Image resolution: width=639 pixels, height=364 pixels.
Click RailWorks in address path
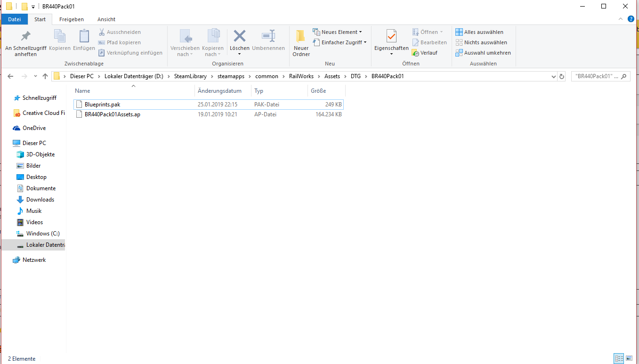click(301, 76)
